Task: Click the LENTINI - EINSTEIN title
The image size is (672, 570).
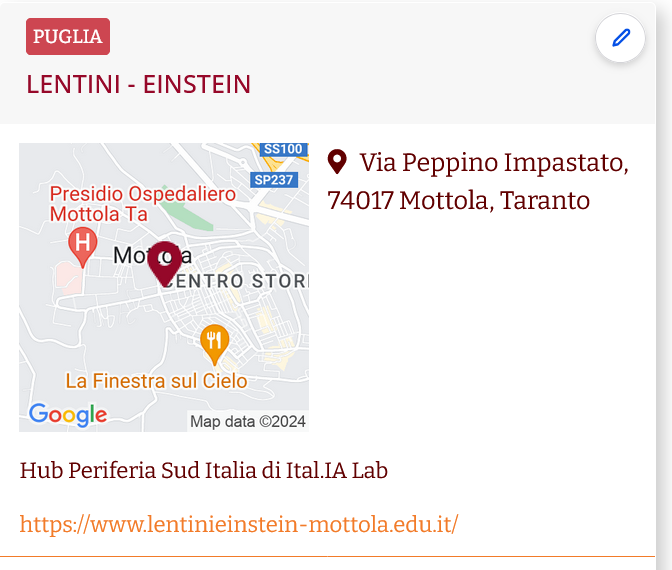Action: (x=138, y=84)
